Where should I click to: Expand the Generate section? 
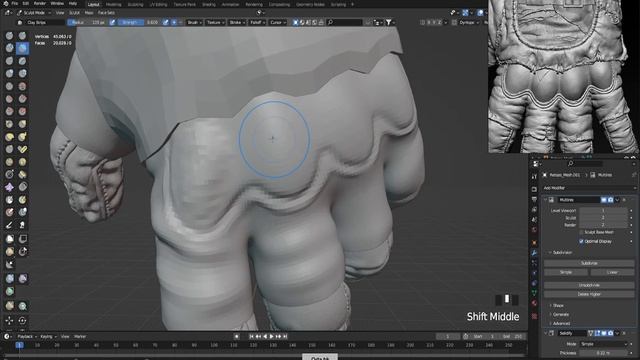pos(559,314)
